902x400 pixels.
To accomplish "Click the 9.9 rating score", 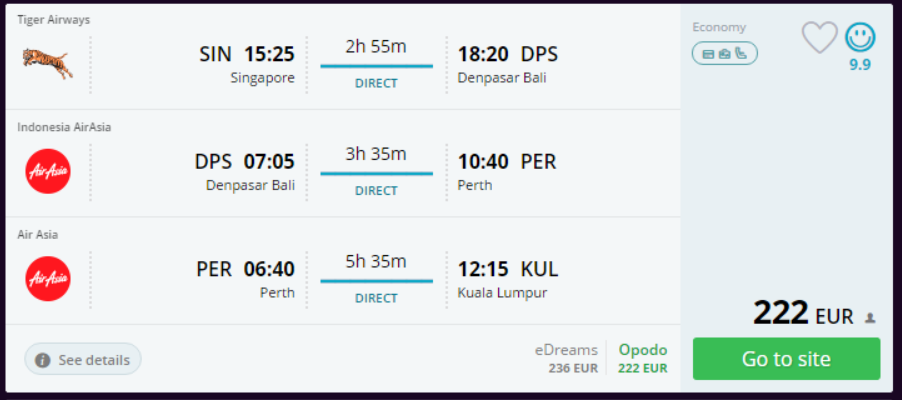I will 860,65.
